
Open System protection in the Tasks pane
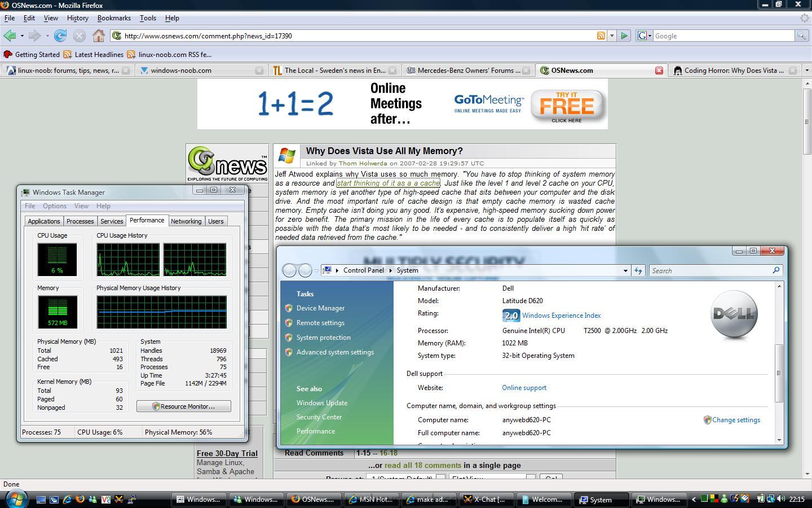(x=323, y=338)
